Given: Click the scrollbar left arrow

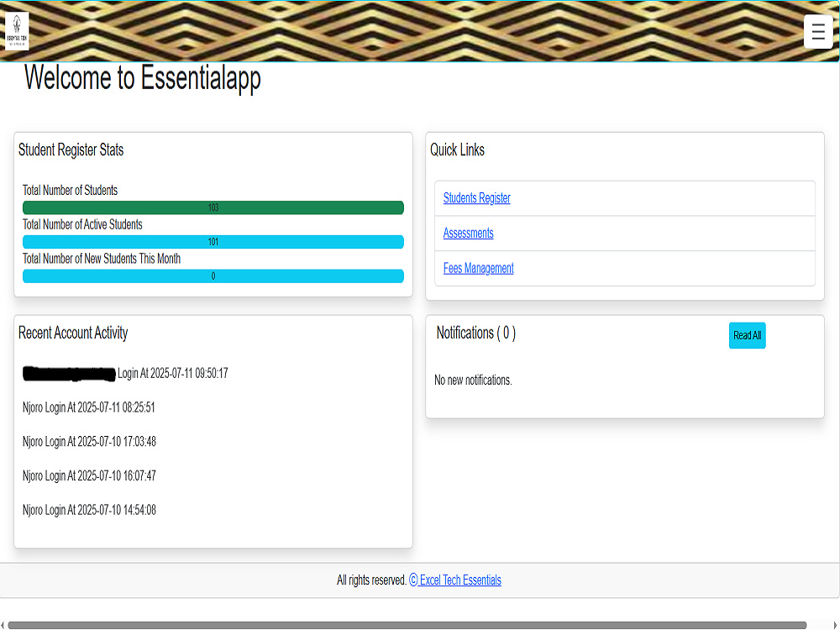Looking at the screenshot, I should [3, 625].
